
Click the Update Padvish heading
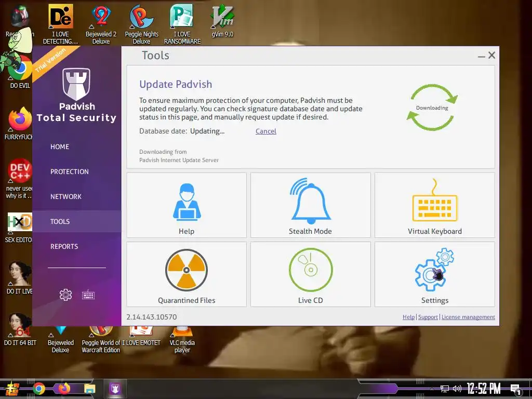click(x=176, y=84)
